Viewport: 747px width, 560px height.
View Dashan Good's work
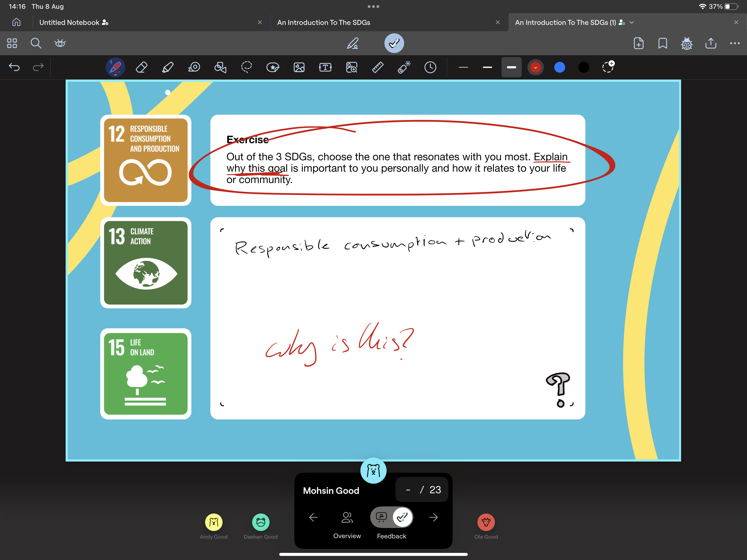[260, 523]
